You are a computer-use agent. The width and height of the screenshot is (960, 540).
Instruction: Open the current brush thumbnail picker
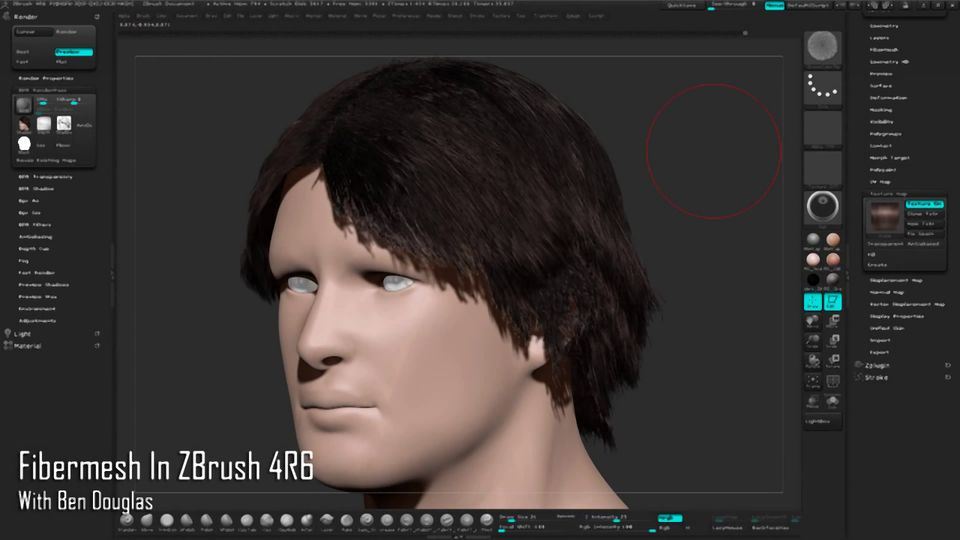click(822, 48)
